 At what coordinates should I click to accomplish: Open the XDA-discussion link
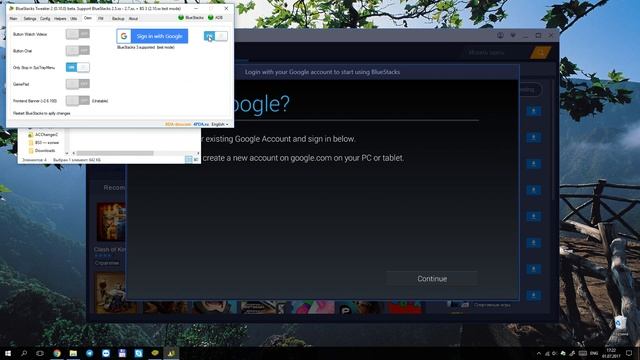point(178,124)
